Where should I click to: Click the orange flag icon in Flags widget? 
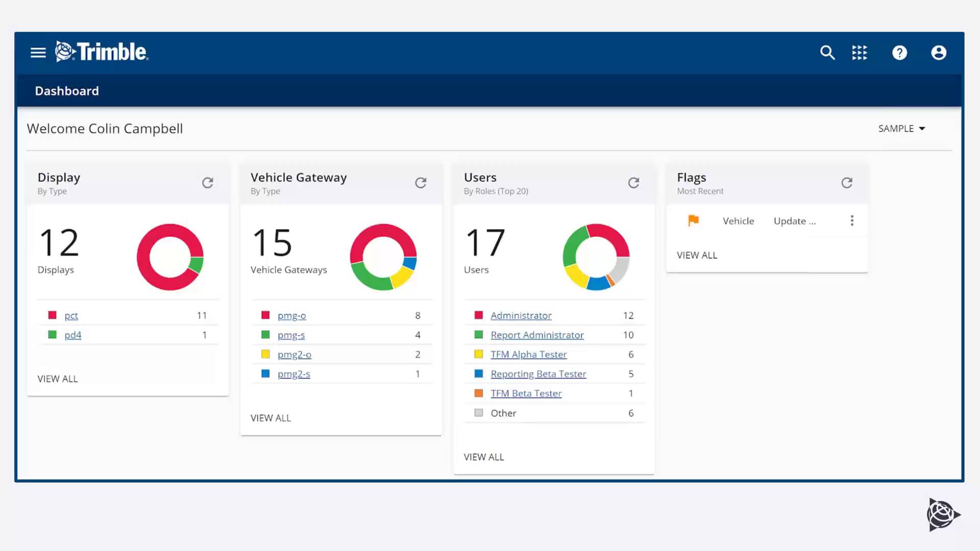coord(693,220)
